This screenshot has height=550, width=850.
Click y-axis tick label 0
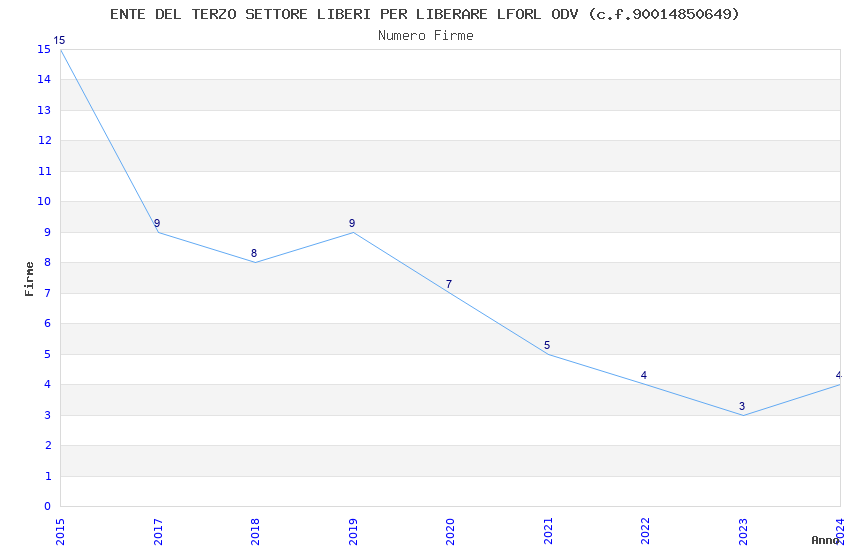[48, 507]
